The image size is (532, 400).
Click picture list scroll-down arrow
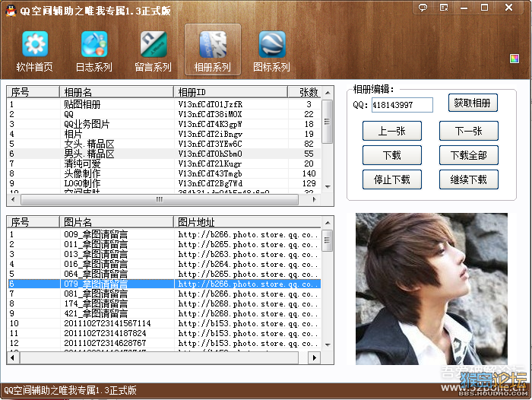(328, 345)
